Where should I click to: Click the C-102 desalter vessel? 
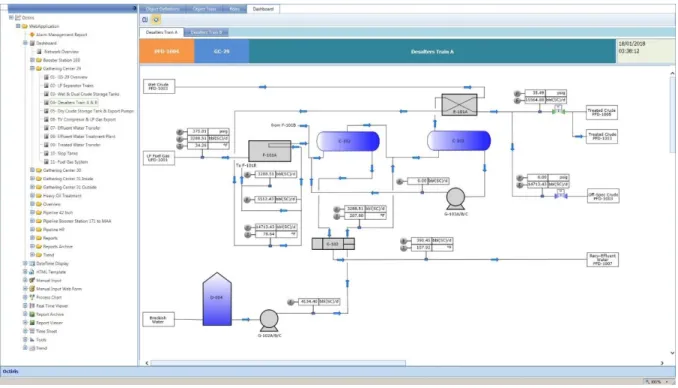click(x=348, y=141)
